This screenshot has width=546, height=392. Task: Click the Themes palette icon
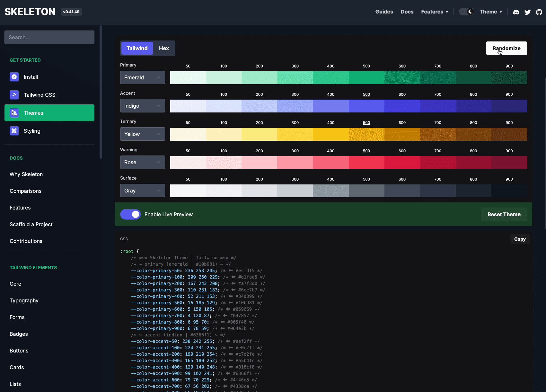[14, 113]
